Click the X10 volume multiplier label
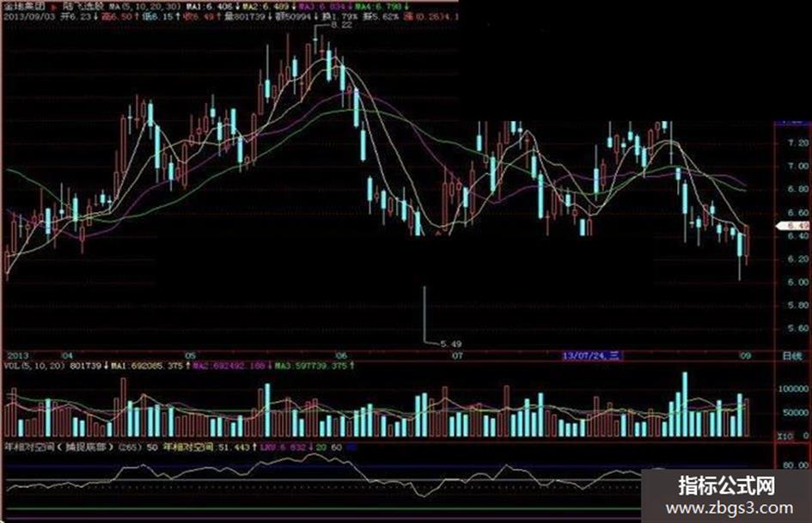This screenshot has height=523, width=812. click(x=785, y=436)
